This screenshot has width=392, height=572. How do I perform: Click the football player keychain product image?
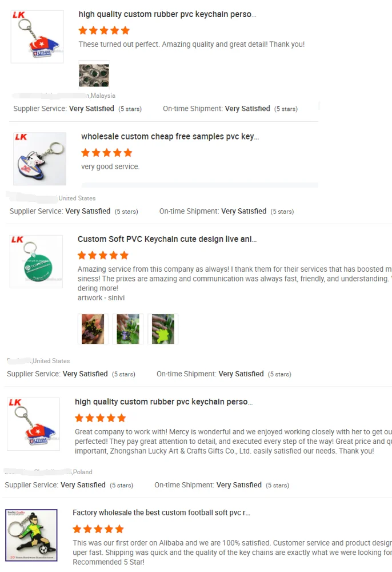(31, 535)
